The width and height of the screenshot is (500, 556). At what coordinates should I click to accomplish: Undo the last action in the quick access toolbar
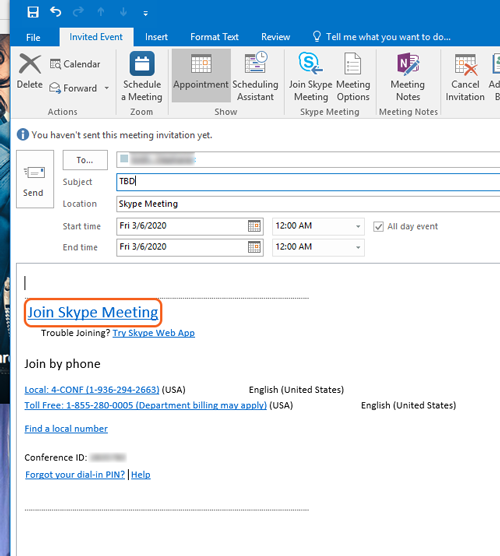pos(55,12)
